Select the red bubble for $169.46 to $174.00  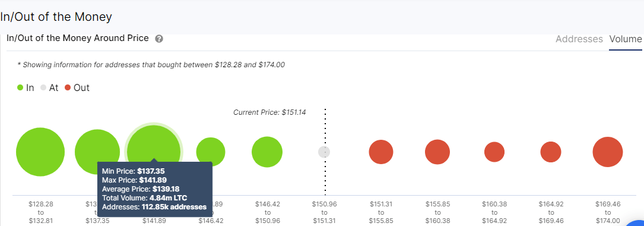608,152
